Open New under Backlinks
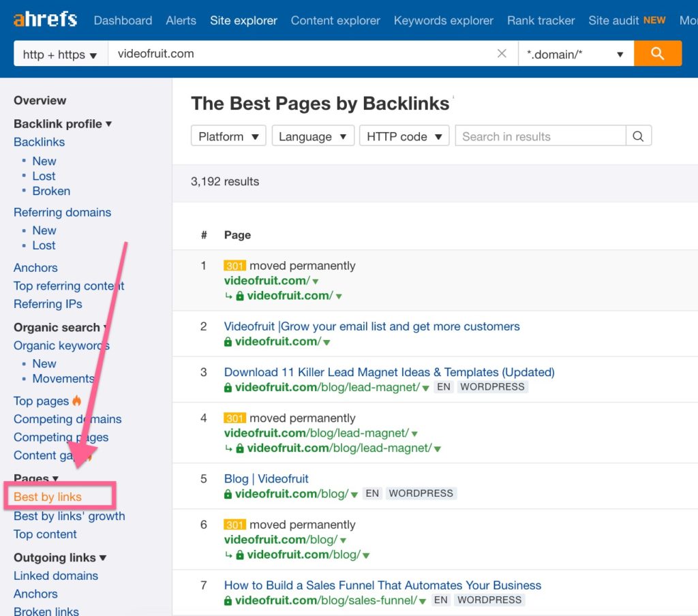This screenshot has height=616, width=698. point(44,161)
